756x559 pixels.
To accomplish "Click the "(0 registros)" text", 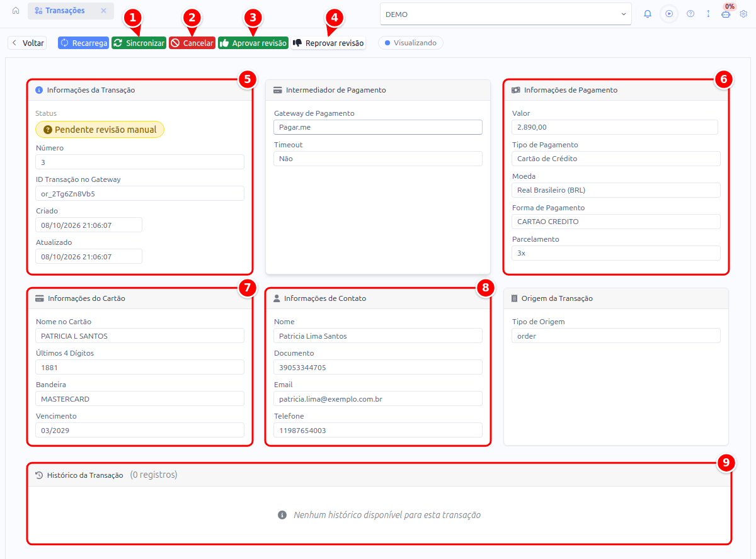I will click(x=154, y=475).
